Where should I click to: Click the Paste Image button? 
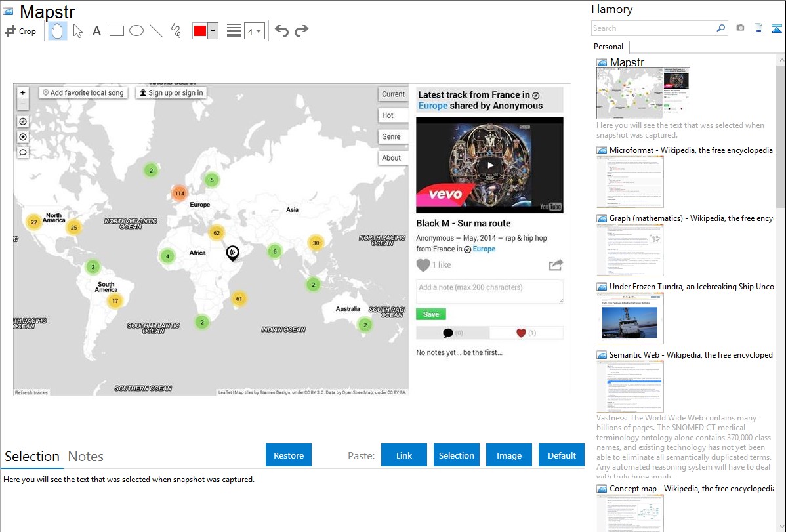[x=509, y=455]
